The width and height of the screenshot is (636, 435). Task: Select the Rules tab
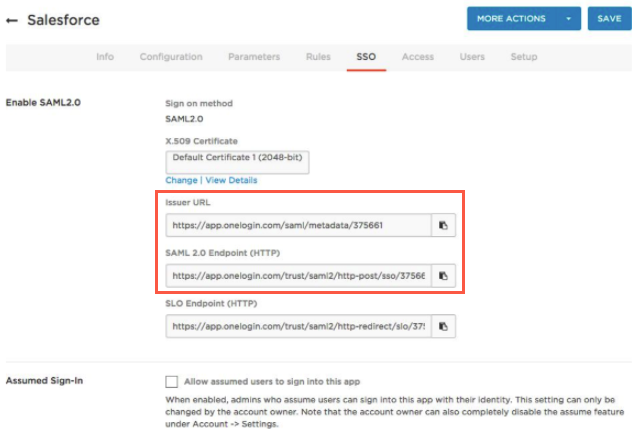coord(318,57)
